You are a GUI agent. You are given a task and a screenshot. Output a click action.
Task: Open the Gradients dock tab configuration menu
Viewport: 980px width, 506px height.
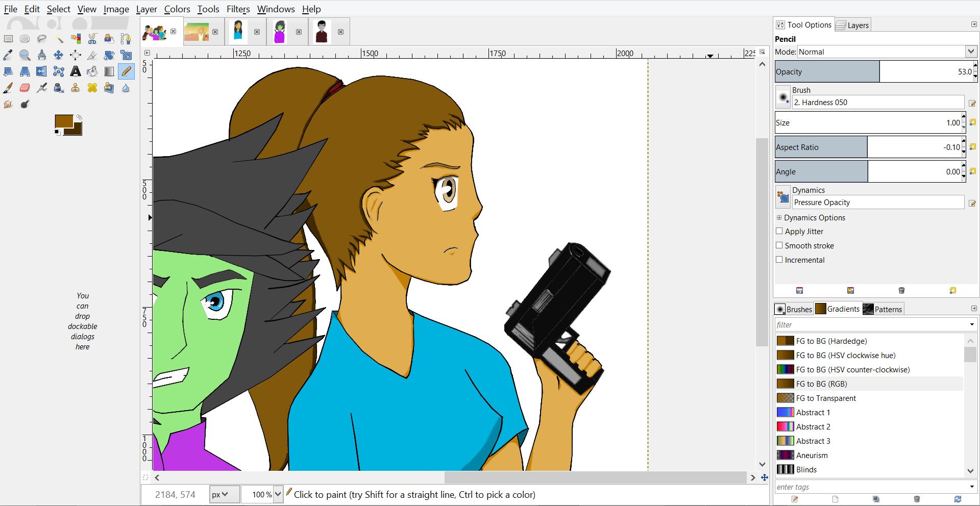point(974,309)
